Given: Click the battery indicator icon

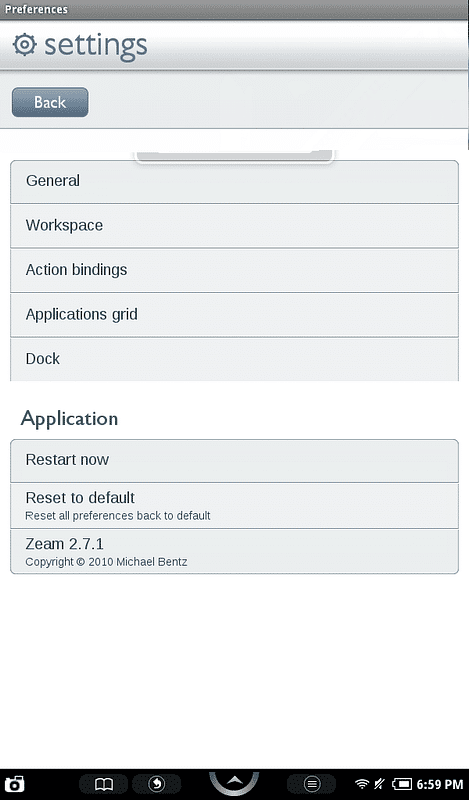Looking at the screenshot, I should tap(402, 784).
